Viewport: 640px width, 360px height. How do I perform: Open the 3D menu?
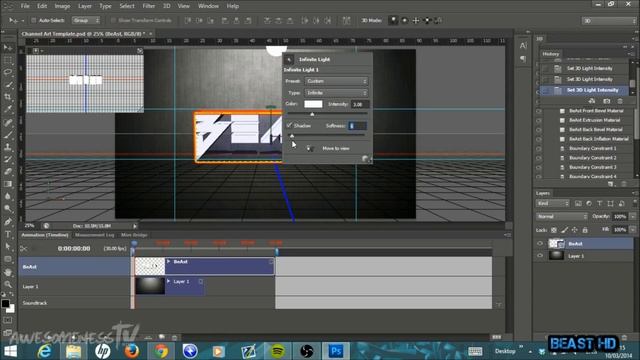(167, 6)
